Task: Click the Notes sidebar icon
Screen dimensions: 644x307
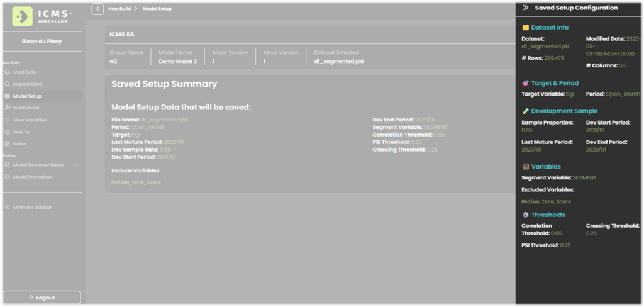Action: tap(8, 144)
